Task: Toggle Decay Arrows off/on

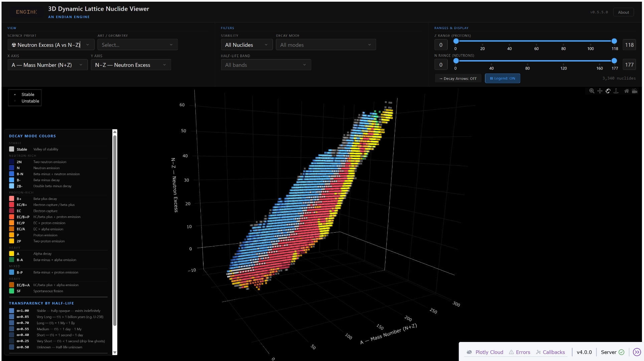Action: pos(458,78)
